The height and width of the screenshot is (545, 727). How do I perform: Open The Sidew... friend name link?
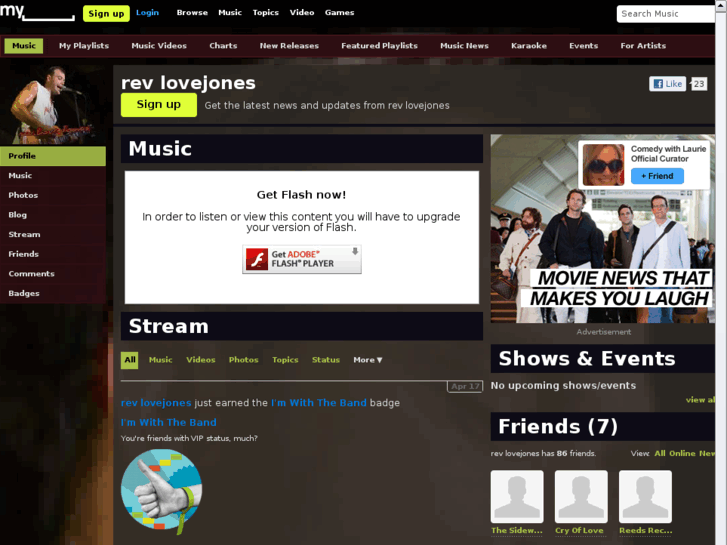click(517, 530)
